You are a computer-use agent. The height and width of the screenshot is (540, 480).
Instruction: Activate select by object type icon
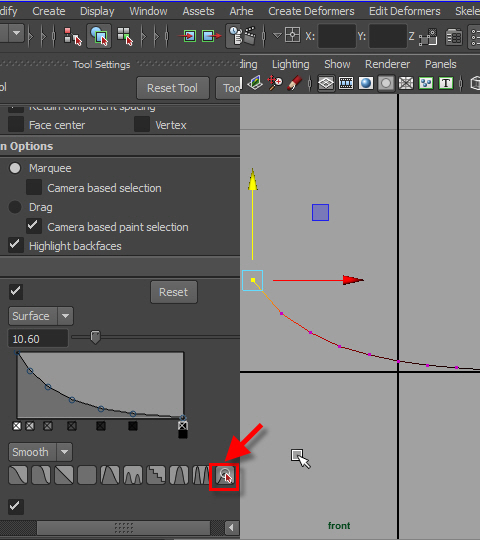(x=99, y=35)
